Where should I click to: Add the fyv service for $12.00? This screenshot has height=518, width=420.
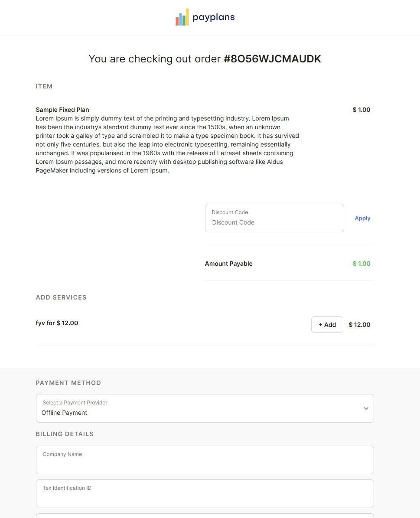point(327,324)
